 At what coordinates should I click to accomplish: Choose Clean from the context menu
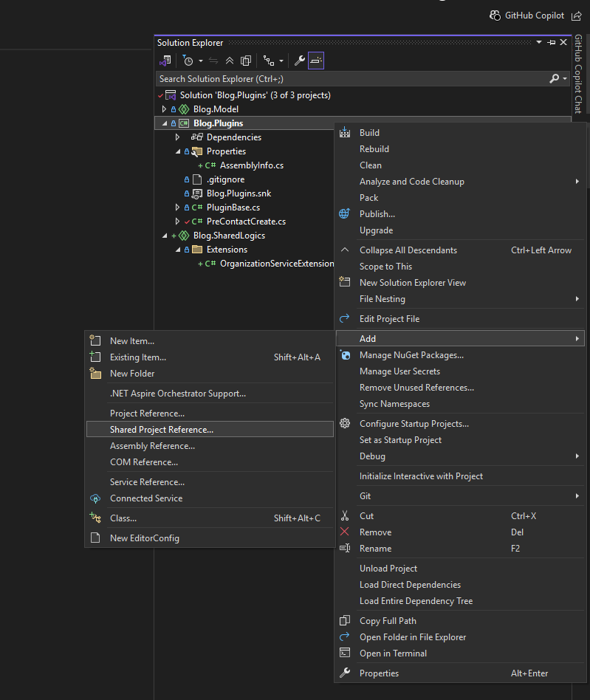460,165
